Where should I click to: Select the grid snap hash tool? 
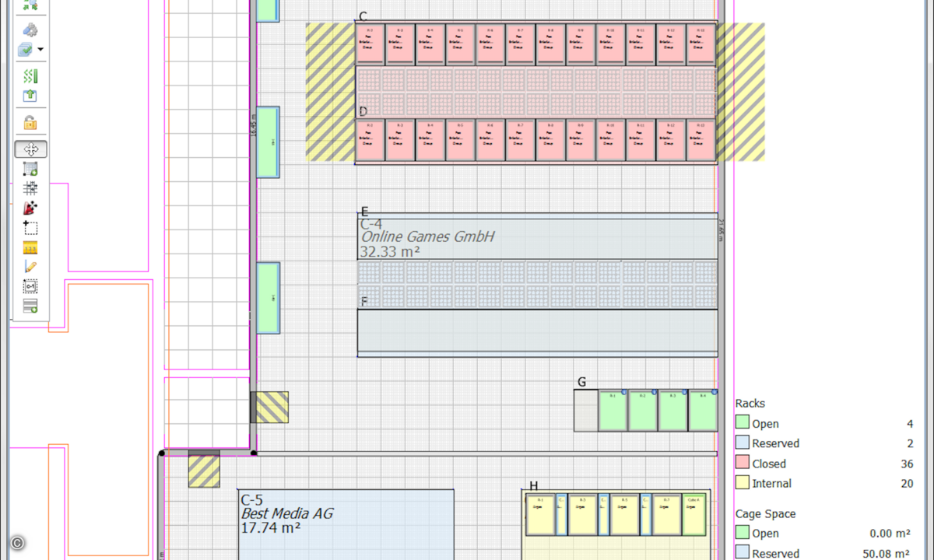30,188
